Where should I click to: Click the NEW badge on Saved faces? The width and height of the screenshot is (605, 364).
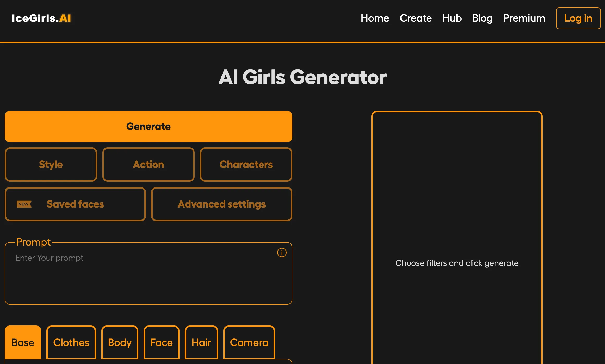pyautogui.click(x=24, y=204)
